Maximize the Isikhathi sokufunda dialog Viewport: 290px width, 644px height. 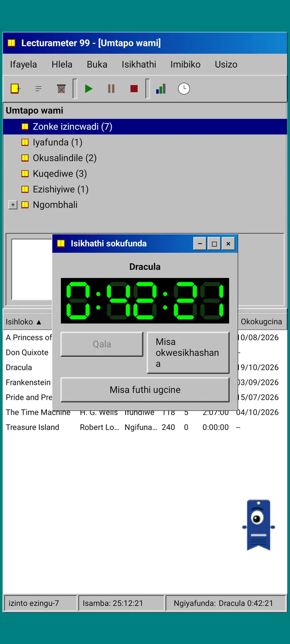(x=214, y=244)
